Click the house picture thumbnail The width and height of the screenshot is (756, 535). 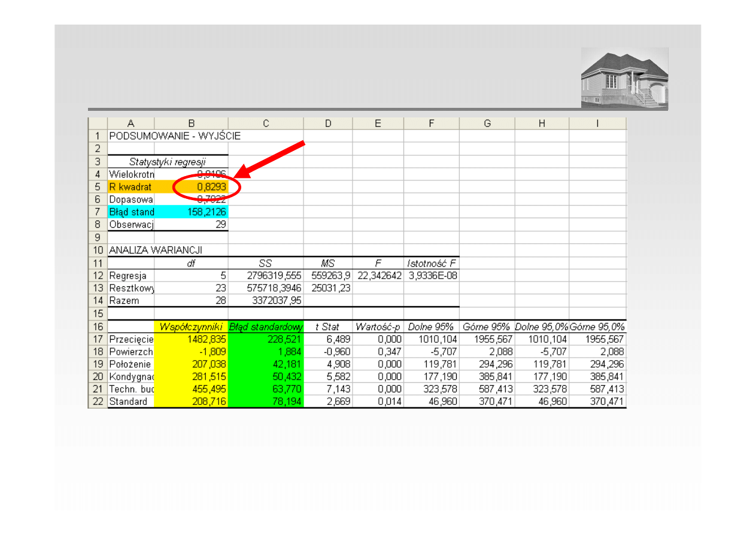tap(624, 78)
